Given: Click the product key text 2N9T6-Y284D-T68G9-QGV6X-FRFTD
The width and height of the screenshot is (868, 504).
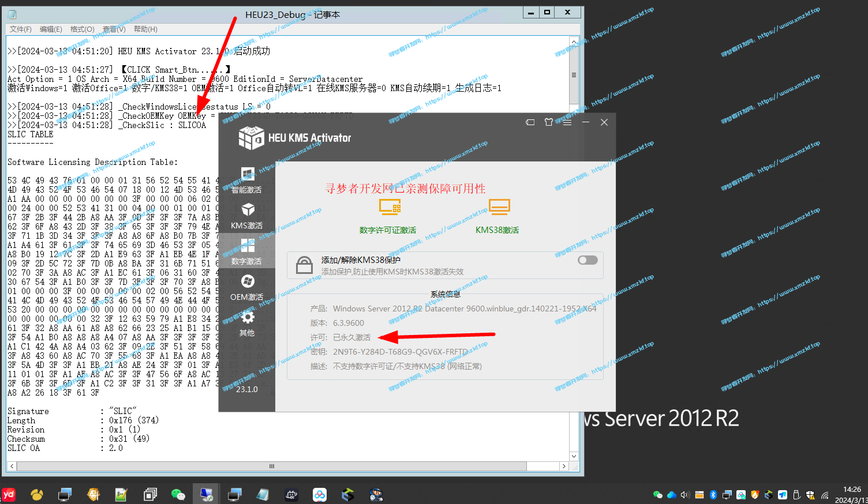Looking at the screenshot, I should [x=401, y=352].
